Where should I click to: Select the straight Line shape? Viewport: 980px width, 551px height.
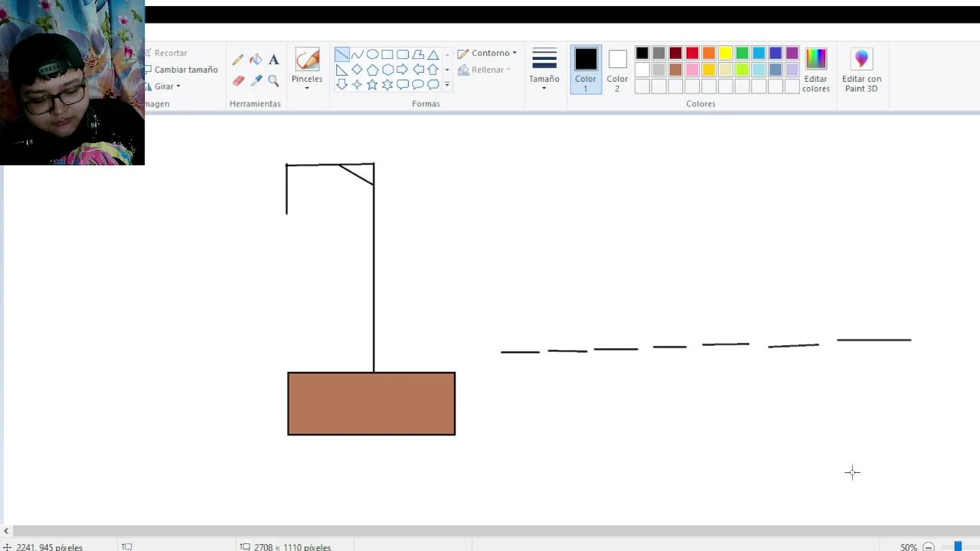click(x=341, y=54)
